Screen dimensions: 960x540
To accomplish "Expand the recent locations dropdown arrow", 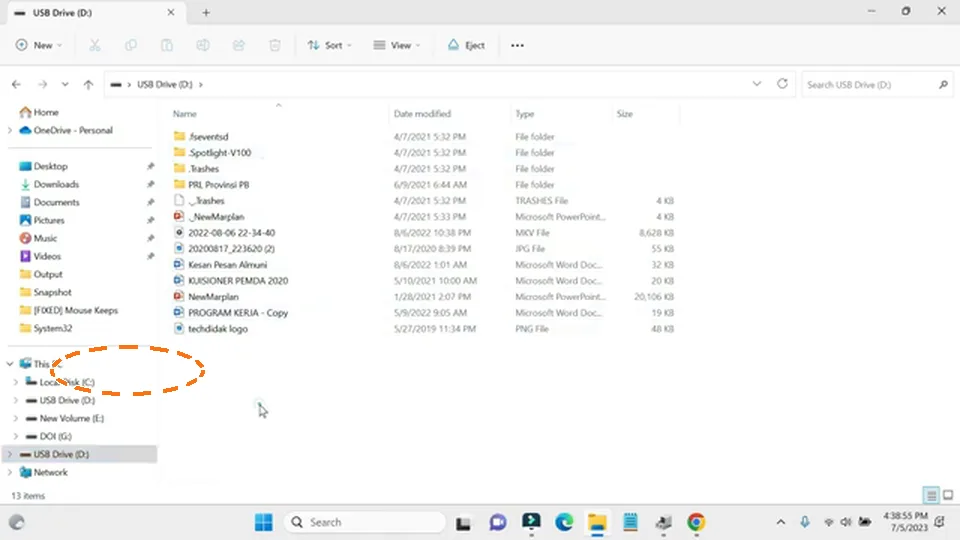I will tap(65, 84).
